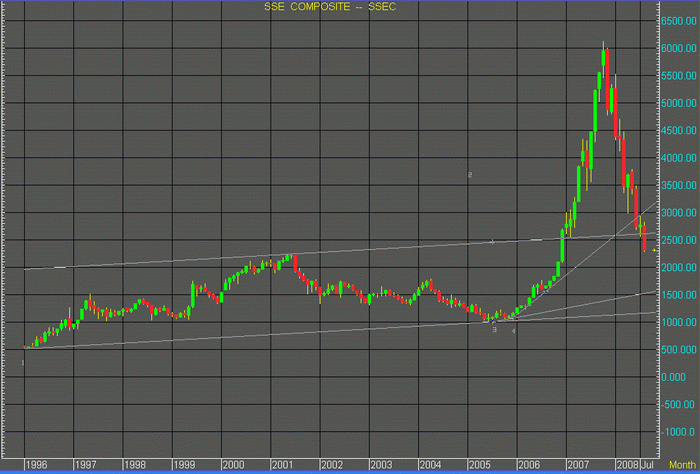Click the 4000.00 price axis label
Image resolution: width=700 pixels, height=474 pixels.
tap(679, 158)
